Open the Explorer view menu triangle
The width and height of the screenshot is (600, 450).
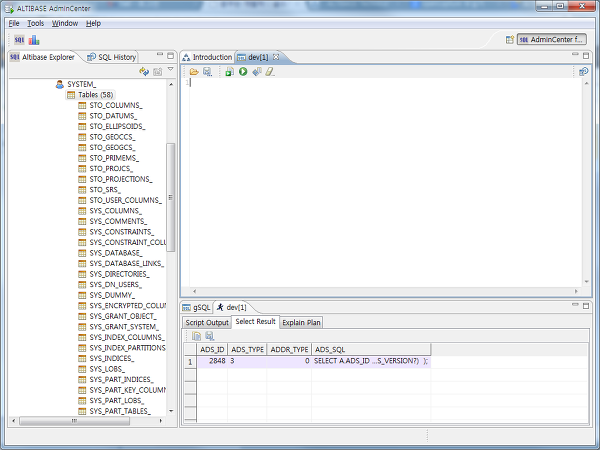(171, 70)
